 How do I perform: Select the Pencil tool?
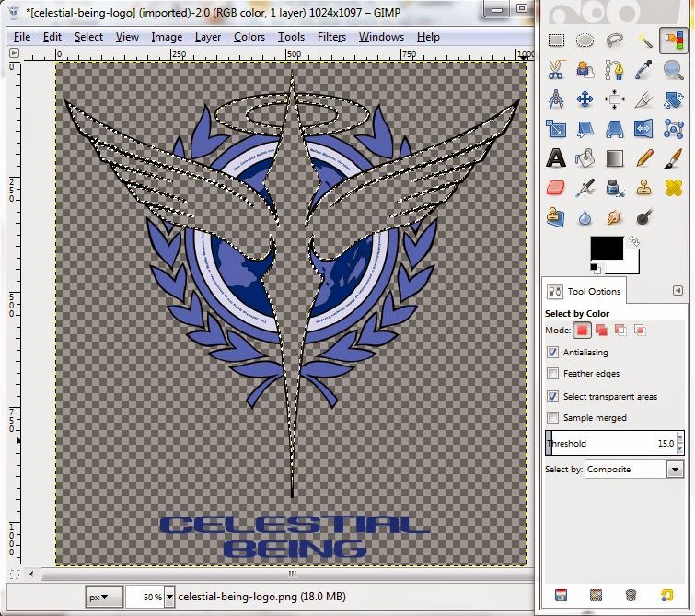[x=644, y=158]
